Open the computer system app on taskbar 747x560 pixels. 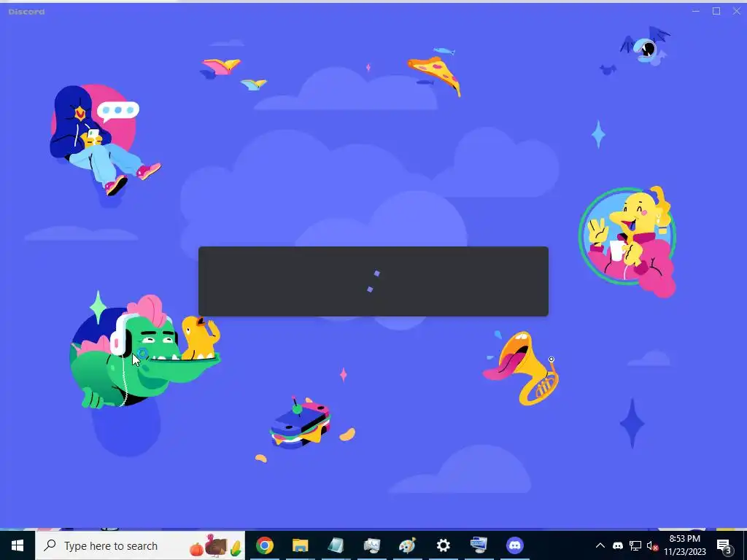pyautogui.click(x=479, y=545)
